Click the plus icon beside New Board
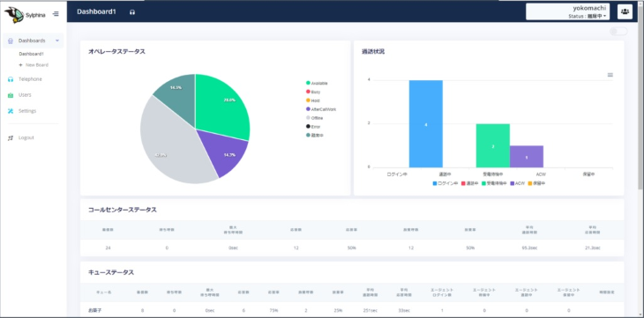 click(x=20, y=65)
